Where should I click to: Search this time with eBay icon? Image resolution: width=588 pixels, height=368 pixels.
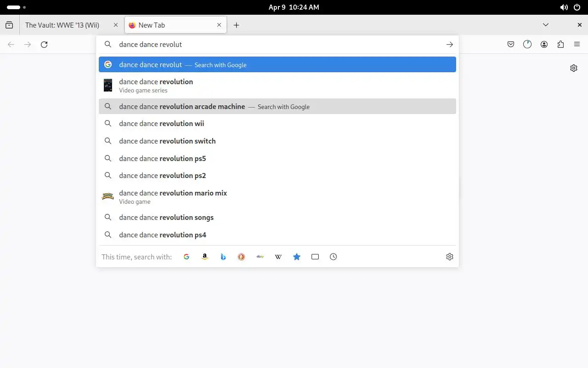tap(260, 257)
